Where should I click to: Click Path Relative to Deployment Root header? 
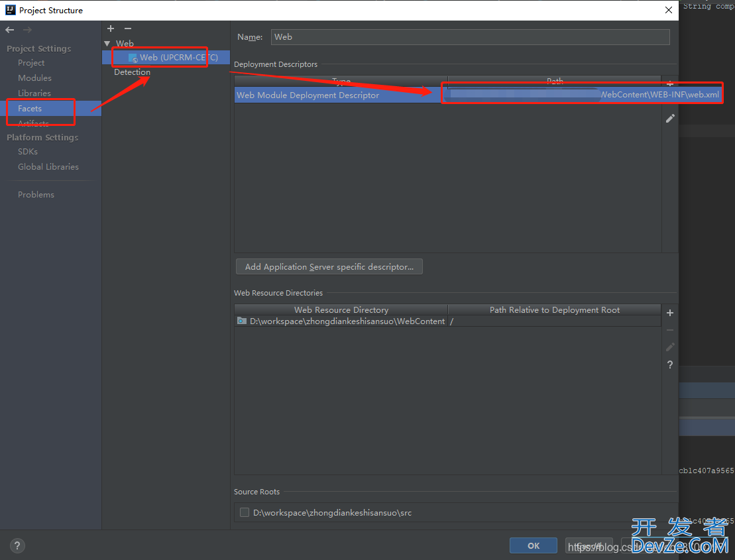point(555,309)
